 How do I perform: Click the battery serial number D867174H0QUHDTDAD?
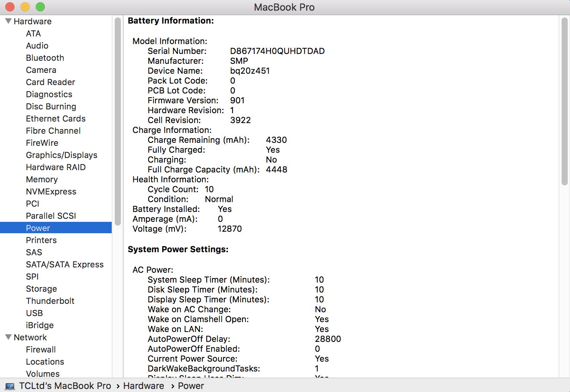pos(277,51)
